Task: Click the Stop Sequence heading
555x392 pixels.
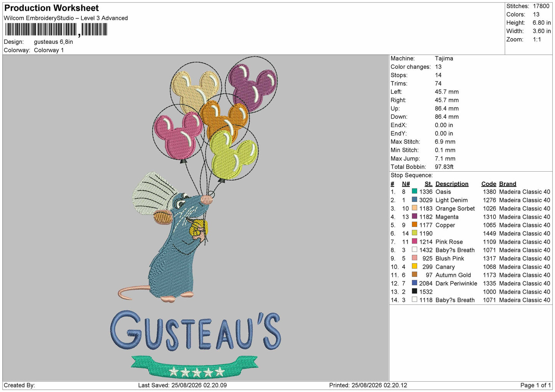Action: point(411,175)
